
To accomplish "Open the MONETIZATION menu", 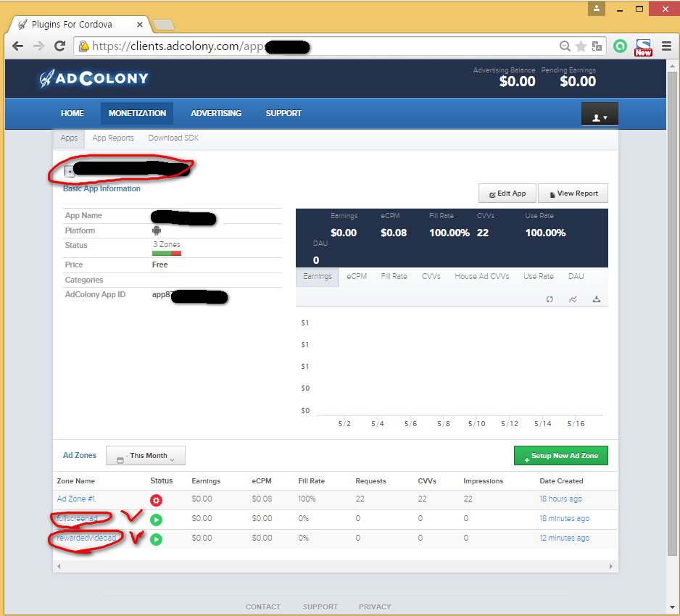I will [137, 113].
